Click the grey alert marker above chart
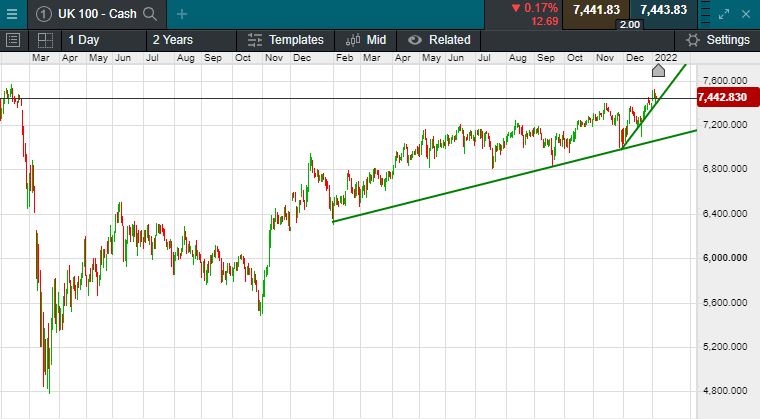 coord(658,70)
